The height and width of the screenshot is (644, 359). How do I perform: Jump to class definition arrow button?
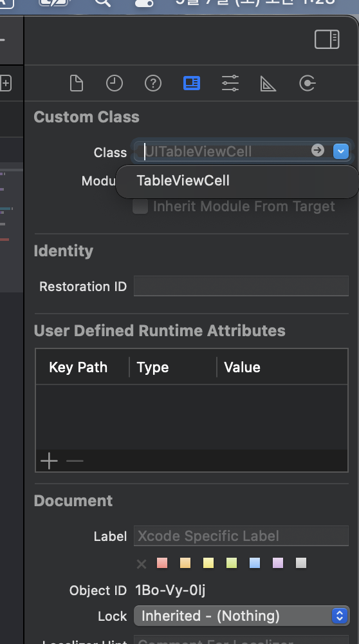tap(318, 150)
